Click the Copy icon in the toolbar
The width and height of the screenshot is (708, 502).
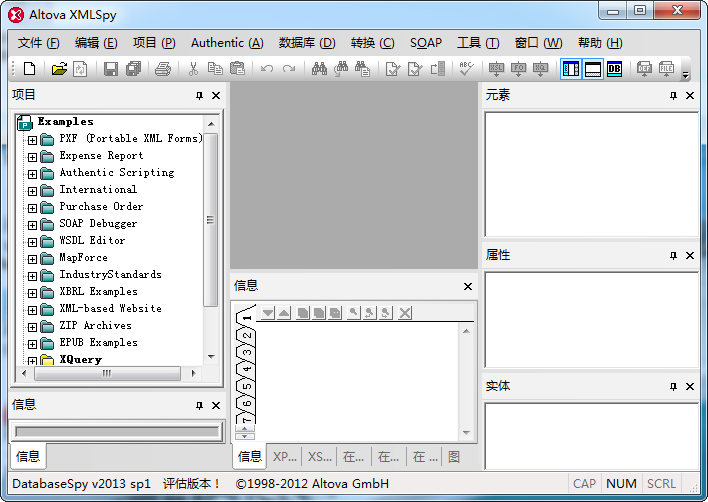point(215,69)
